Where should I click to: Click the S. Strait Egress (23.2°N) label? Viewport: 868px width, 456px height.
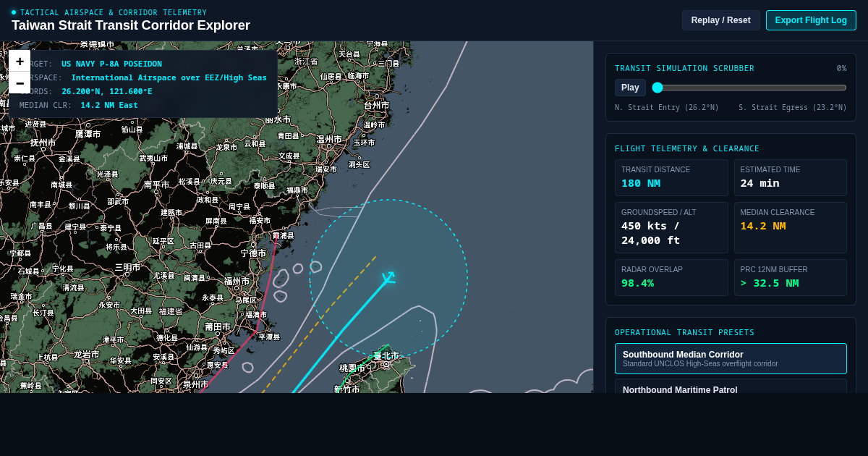pos(793,107)
